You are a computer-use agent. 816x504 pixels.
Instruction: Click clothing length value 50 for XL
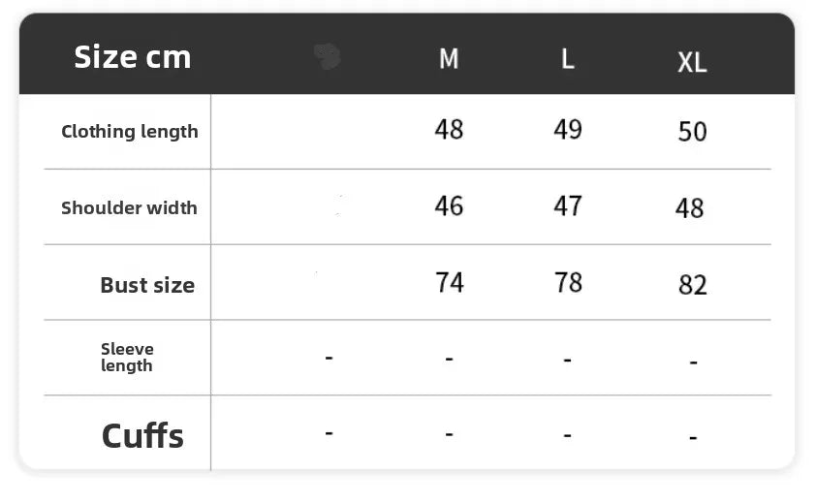coord(692,132)
